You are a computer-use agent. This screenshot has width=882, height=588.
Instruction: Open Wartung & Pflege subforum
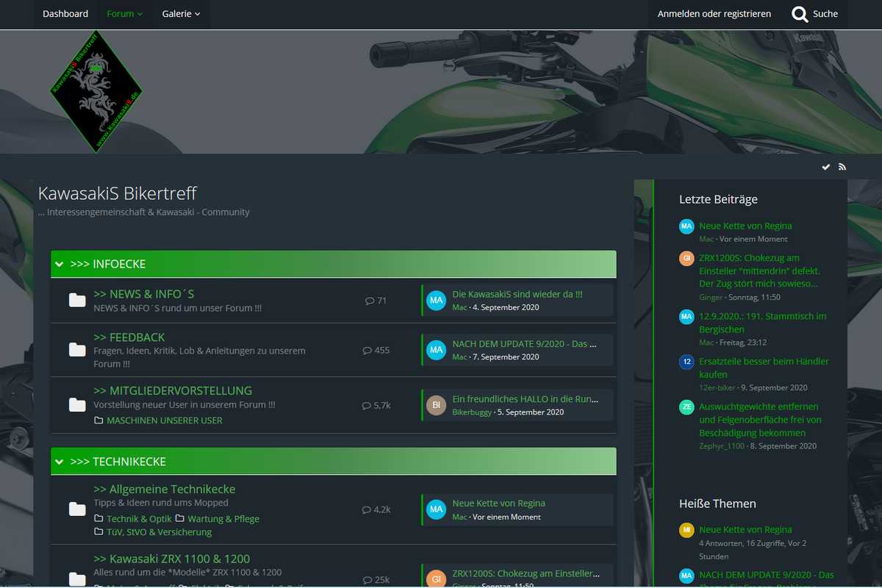(223, 518)
